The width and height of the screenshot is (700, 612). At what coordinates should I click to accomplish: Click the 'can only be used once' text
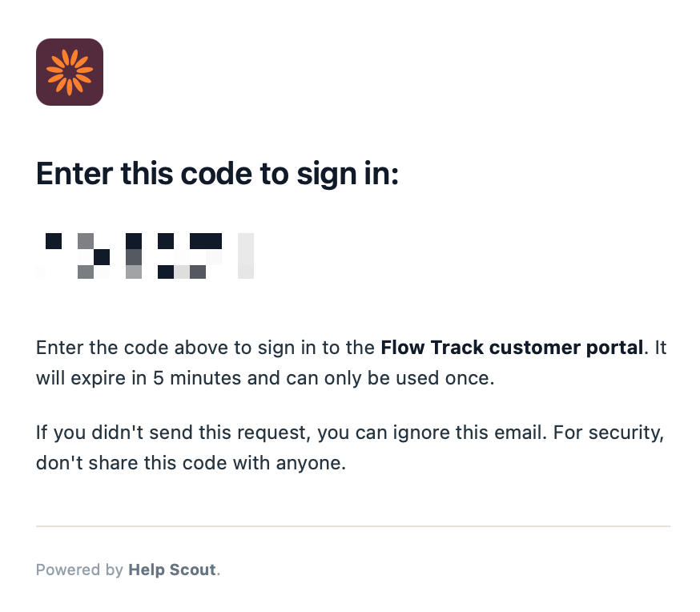[x=388, y=378]
